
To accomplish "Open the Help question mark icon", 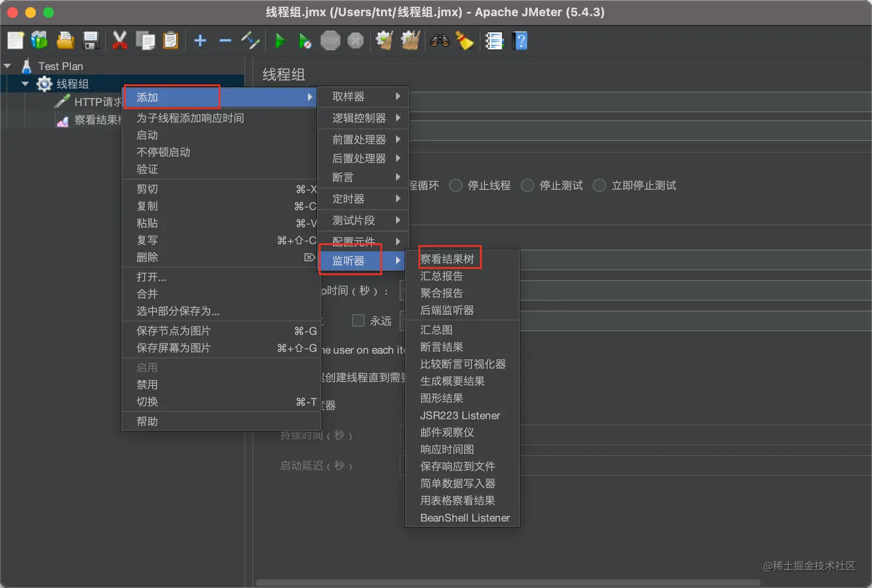I will pyautogui.click(x=520, y=40).
